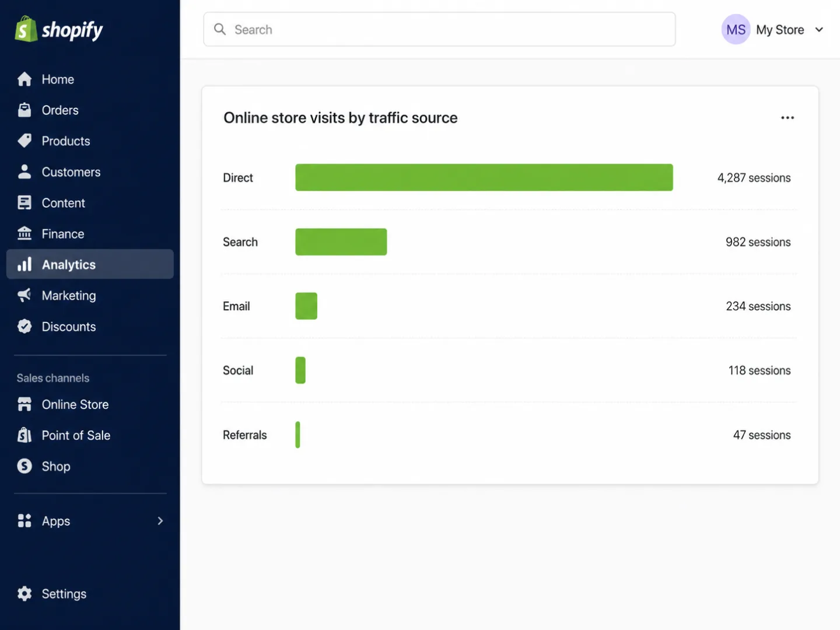Click the 'Email' row label
The height and width of the screenshot is (630, 840).
[236, 306]
